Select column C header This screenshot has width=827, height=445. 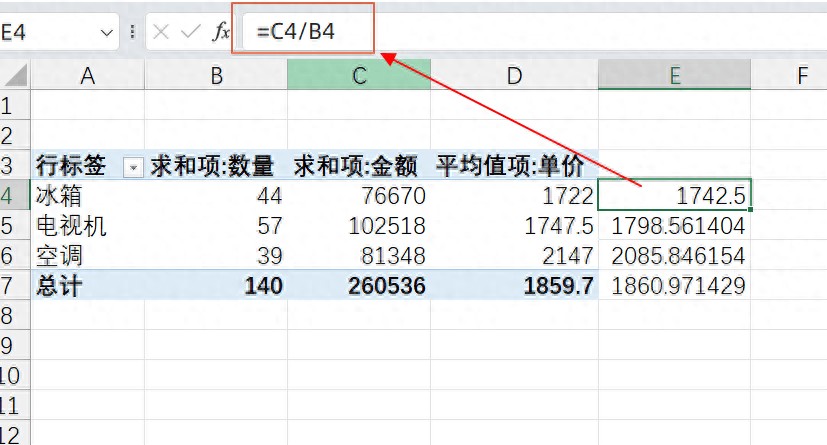(359, 75)
